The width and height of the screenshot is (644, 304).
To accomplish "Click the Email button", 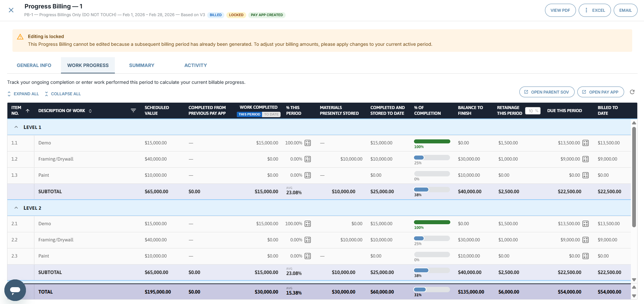I will tap(625, 10).
